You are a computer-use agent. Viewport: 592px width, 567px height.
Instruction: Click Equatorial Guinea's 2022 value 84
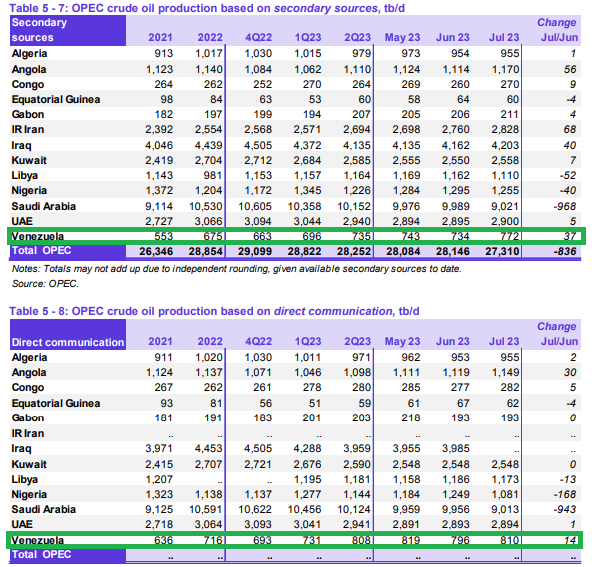216,99
